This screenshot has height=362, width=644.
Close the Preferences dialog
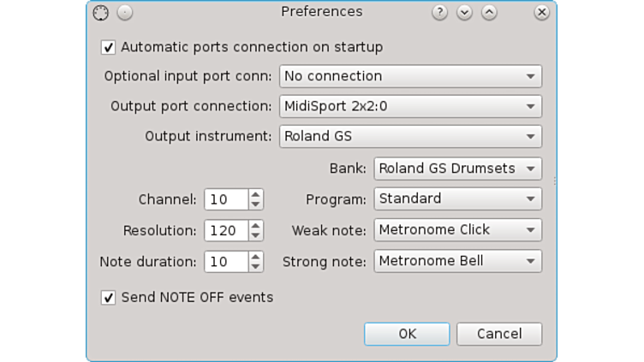[541, 13]
